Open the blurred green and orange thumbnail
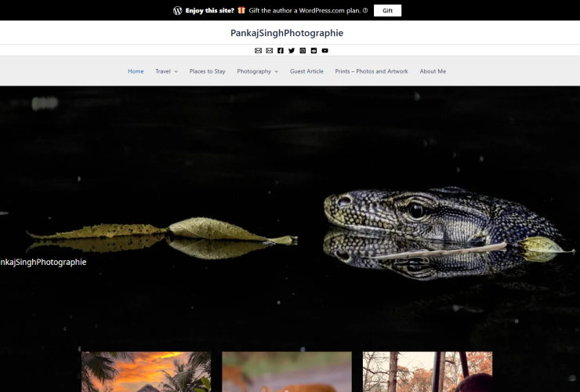Screen dimensions: 580x392 tap(287, 372)
